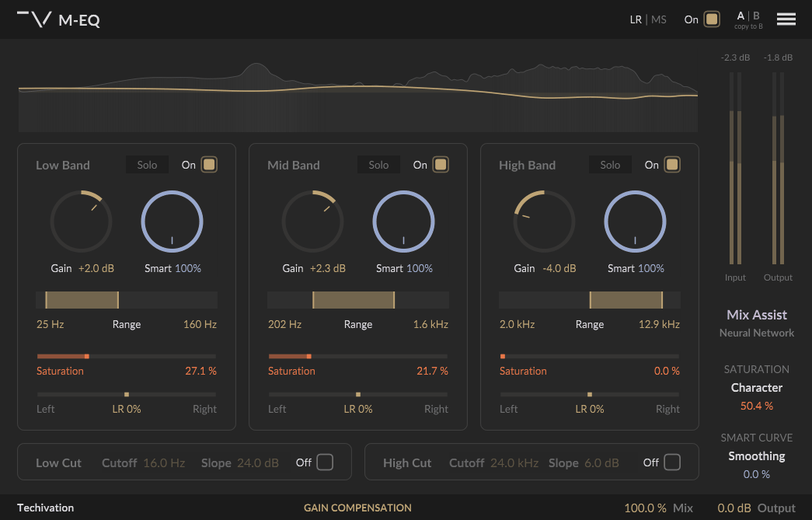The width and height of the screenshot is (812, 520).
Task: Enable the Low Cut checkbox
Action: click(325, 462)
